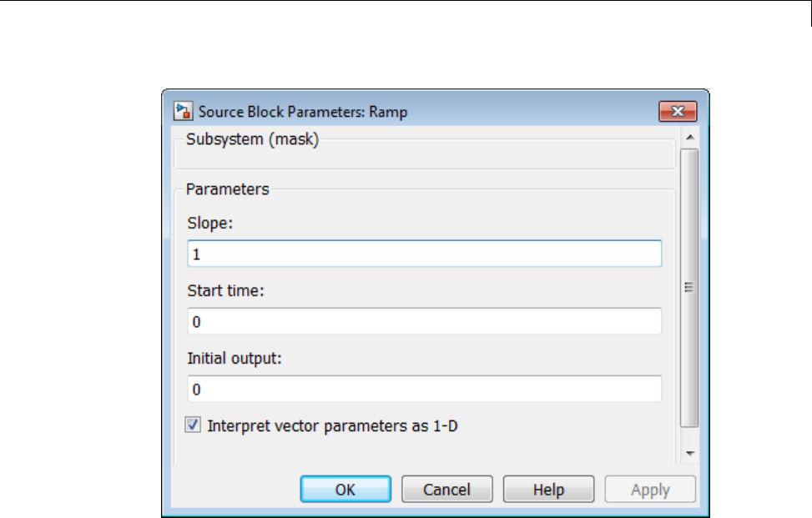Open Help for the Ramp block
The image size is (812, 518).
[x=548, y=490]
